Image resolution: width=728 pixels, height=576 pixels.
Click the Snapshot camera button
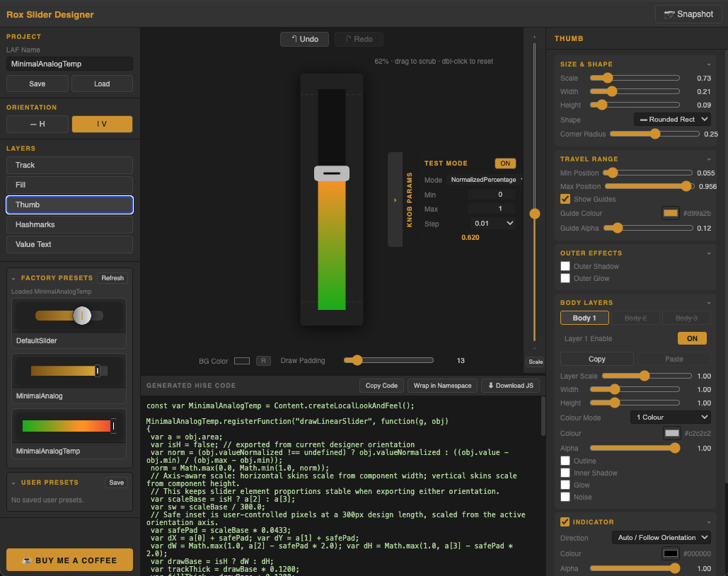tap(688, 14)
